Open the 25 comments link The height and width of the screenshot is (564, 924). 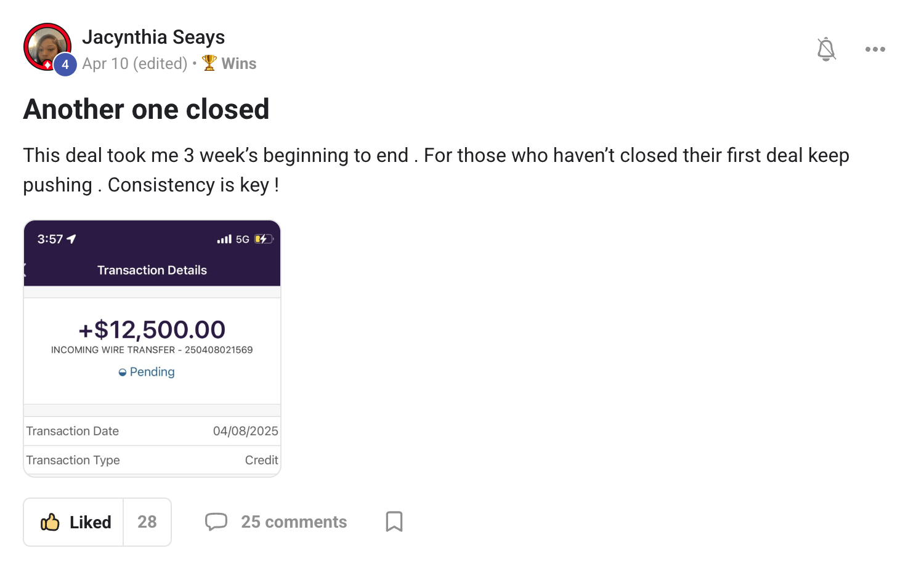coord(294,522)
